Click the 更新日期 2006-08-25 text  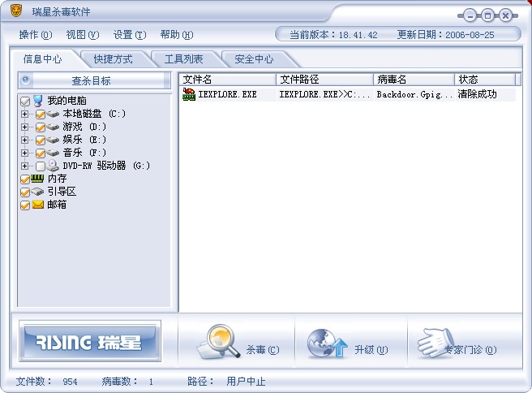point(445,35)
